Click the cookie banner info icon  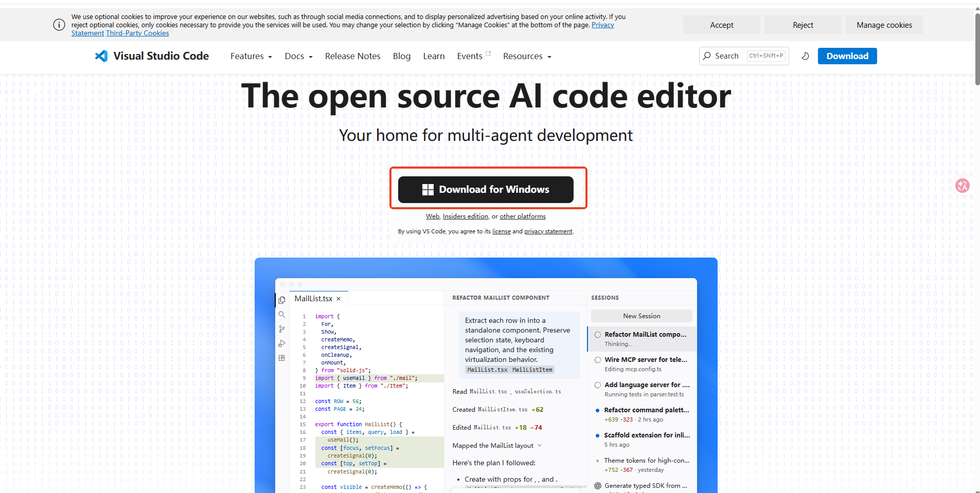coord(59,25)
